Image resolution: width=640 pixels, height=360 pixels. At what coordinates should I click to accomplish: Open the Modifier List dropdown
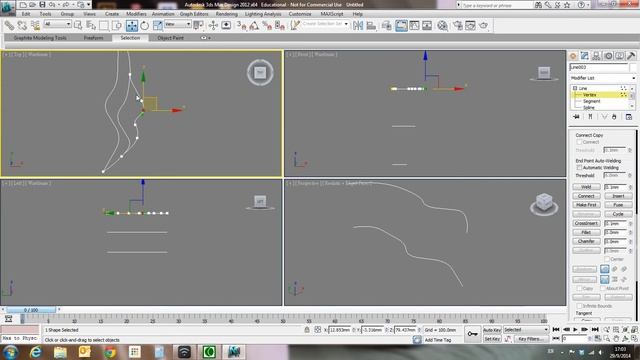tap(602, 78)
